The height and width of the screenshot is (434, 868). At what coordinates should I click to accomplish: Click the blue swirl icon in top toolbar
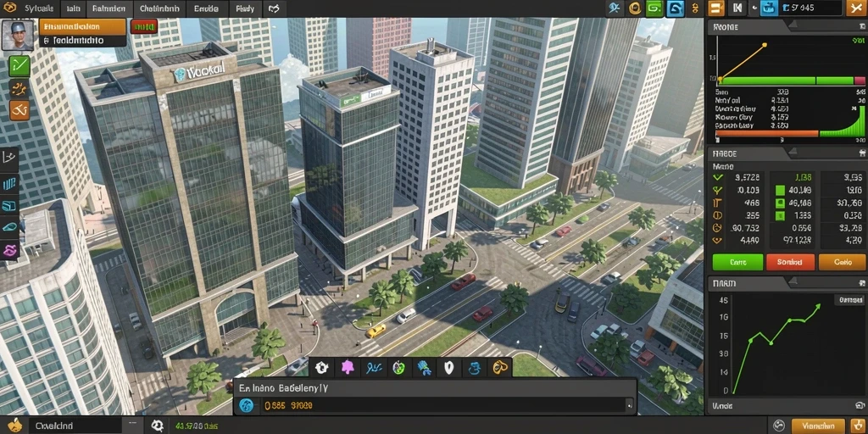pos(676,8)
